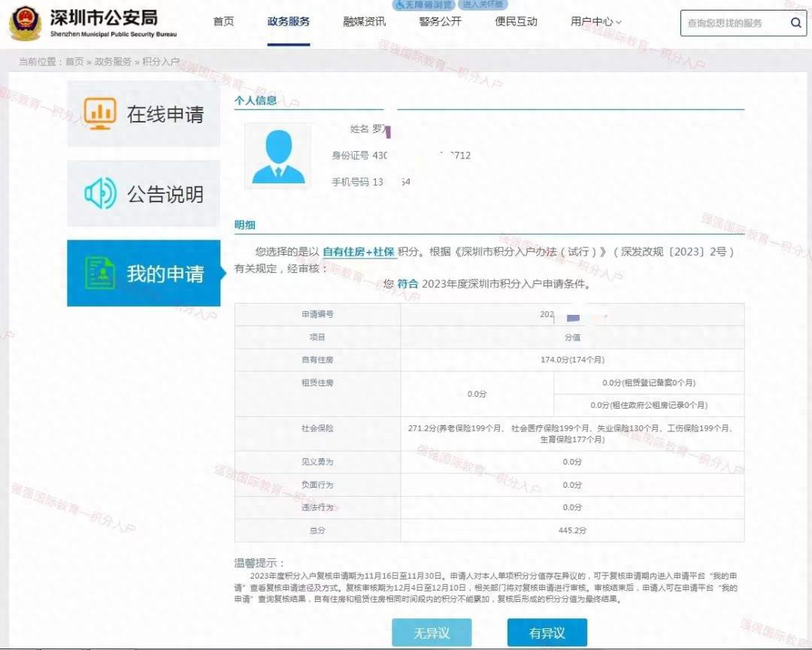Click the 无异议 button

coord(432,633)
